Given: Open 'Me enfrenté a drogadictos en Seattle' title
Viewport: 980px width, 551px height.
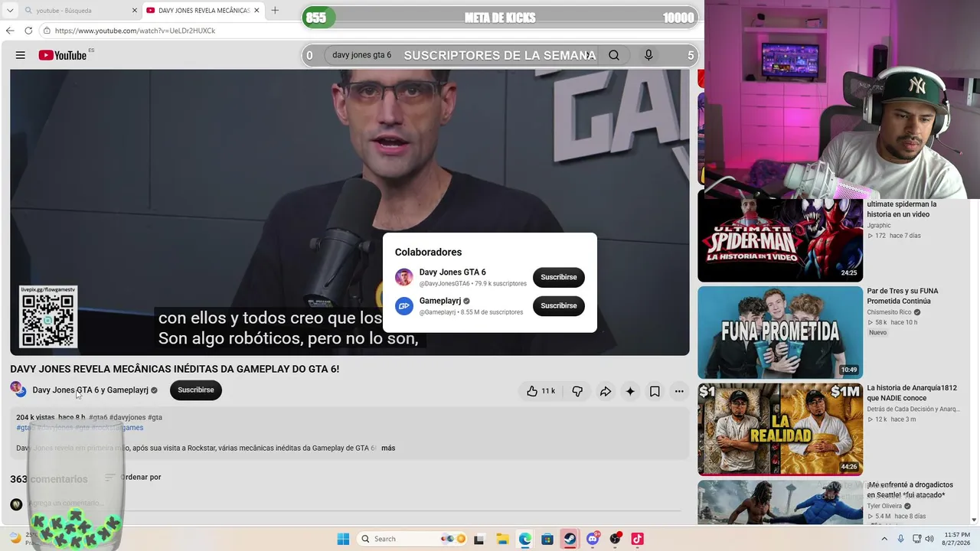Looking at the screenshot, I should (910, 490).
